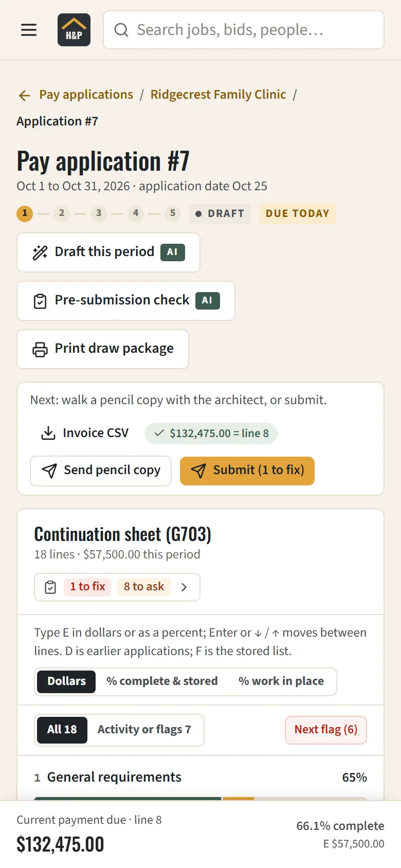This screenshot has width=401, height=868.
Task: Select step 2 in the progress stepper
Action: click(x=62, y=213)
